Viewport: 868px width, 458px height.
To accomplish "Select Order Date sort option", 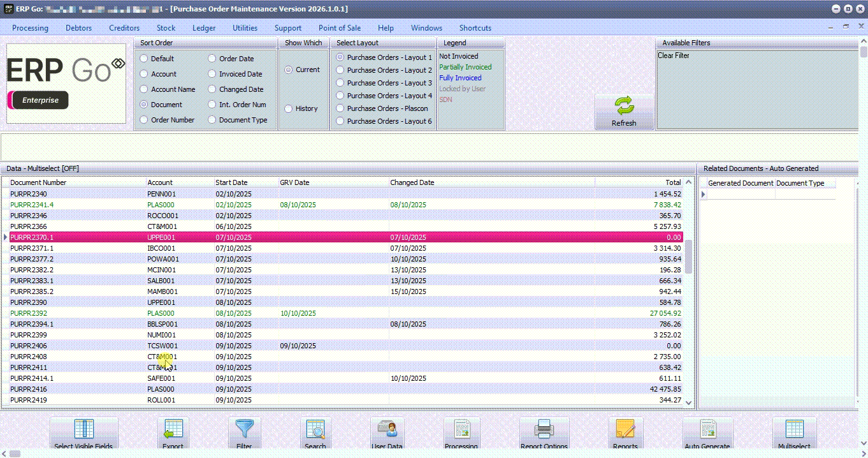I will (213, 59).
